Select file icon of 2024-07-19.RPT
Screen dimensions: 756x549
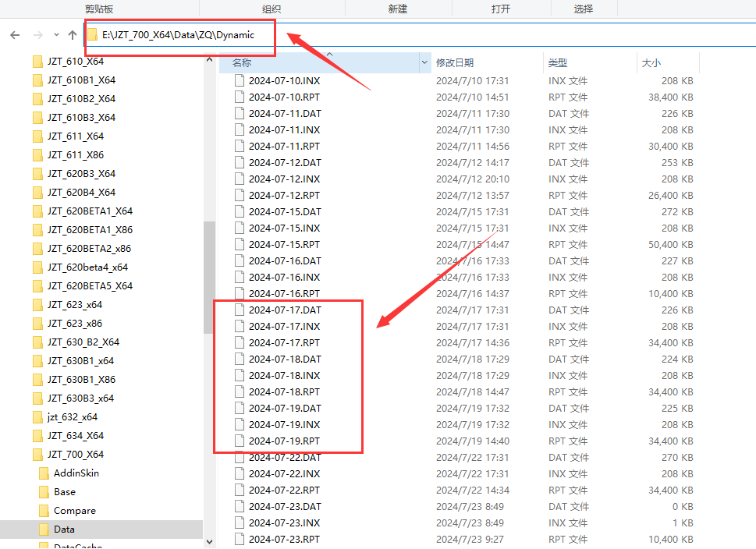tap(240, 441)
